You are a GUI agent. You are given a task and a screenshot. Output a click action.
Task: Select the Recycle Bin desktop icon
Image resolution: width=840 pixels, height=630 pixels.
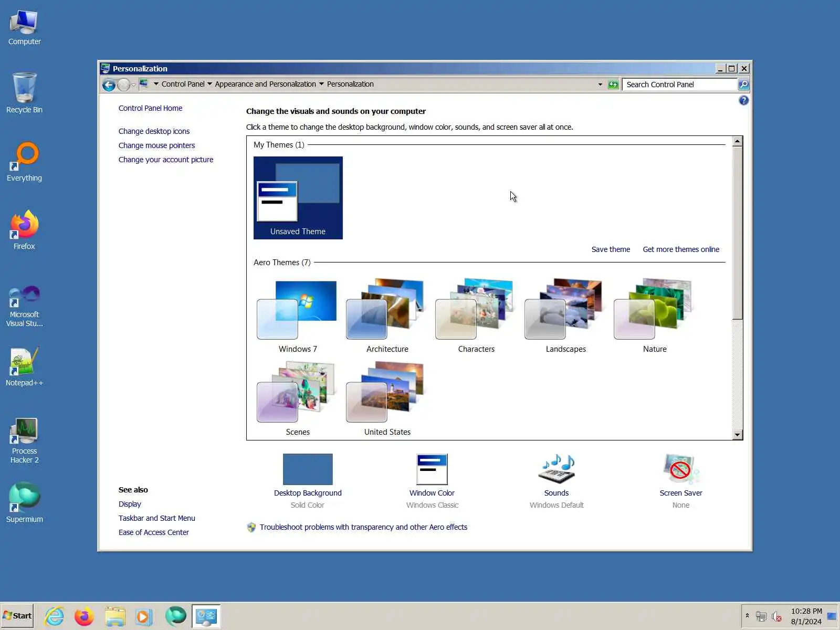[x=24, y=93]
